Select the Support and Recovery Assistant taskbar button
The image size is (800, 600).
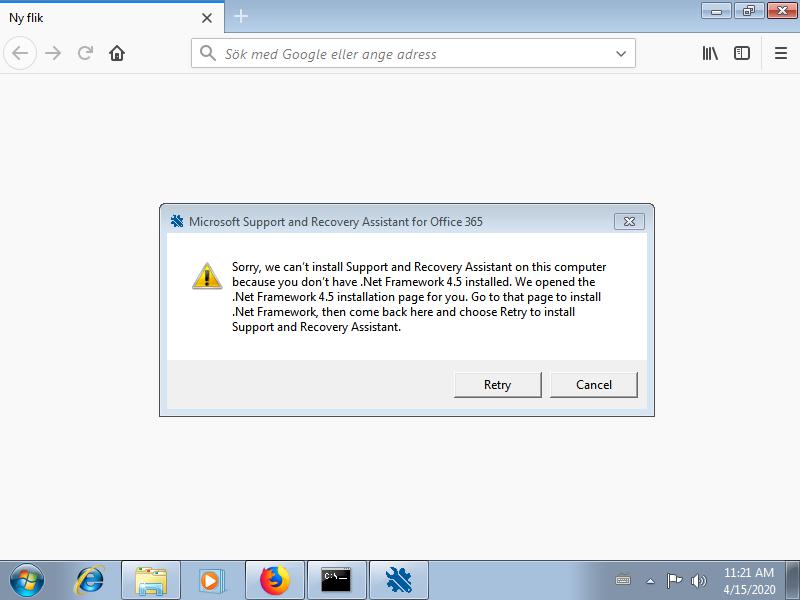(x=398, y=581)
